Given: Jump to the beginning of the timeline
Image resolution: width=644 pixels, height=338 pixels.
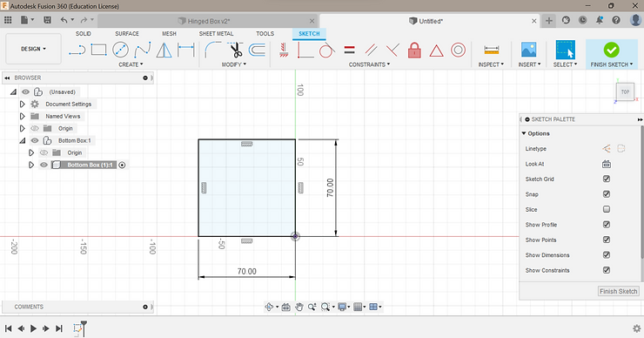Looking at the screenshot, I should tap(8, 328).
